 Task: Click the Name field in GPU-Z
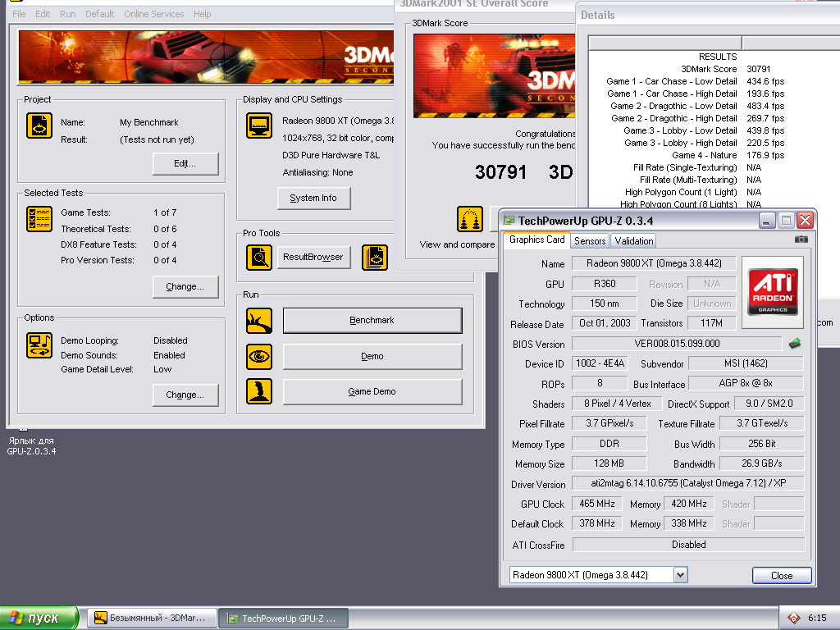click(x=654, y=263)
